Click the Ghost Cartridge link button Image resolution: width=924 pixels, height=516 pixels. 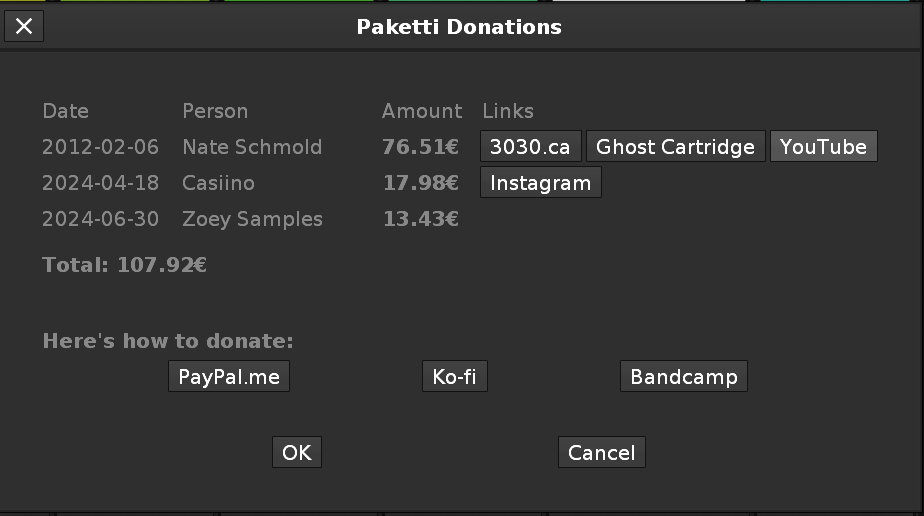(675, 147)
